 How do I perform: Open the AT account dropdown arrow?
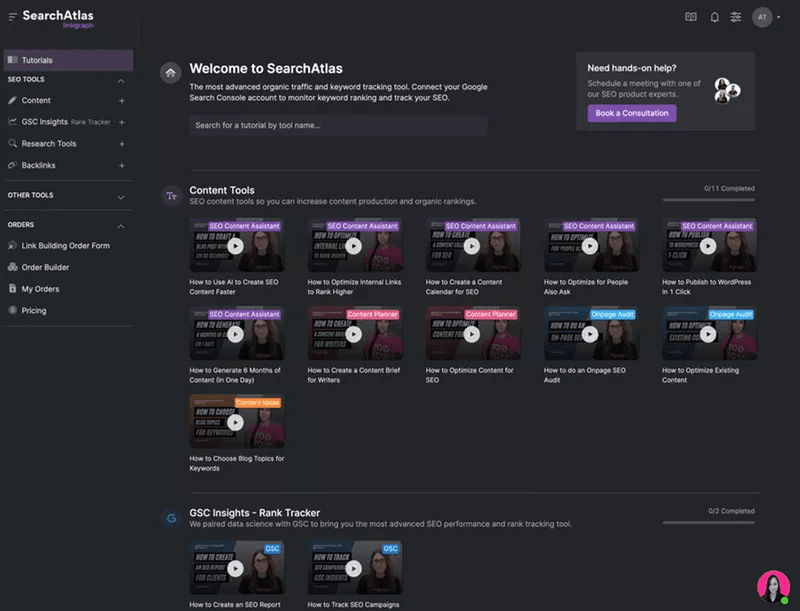(779, 17)
